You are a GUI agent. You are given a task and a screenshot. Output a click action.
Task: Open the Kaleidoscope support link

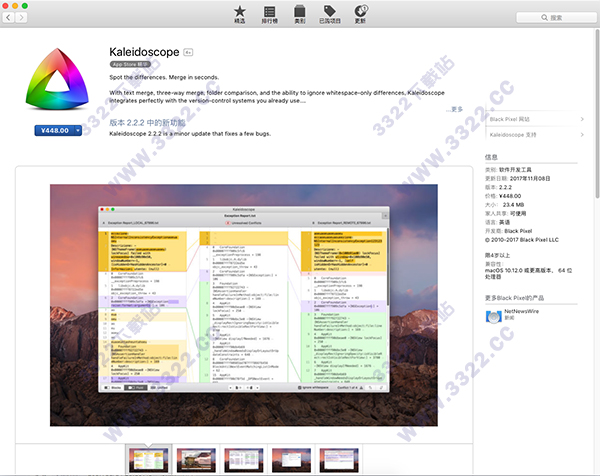(x=513, y=135)
